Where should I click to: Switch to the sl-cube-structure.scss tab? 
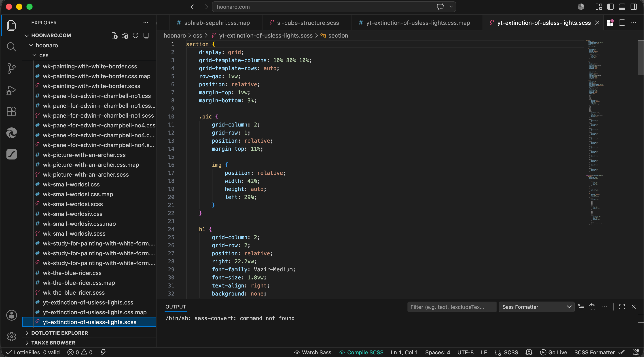point(307,23)
